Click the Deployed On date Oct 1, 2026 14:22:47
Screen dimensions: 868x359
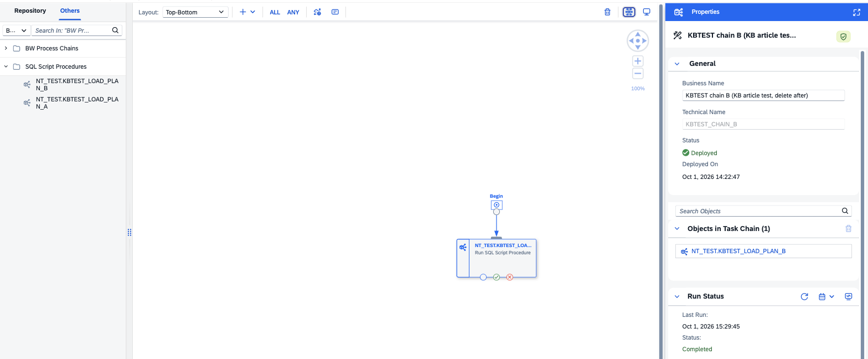(711, 177)
